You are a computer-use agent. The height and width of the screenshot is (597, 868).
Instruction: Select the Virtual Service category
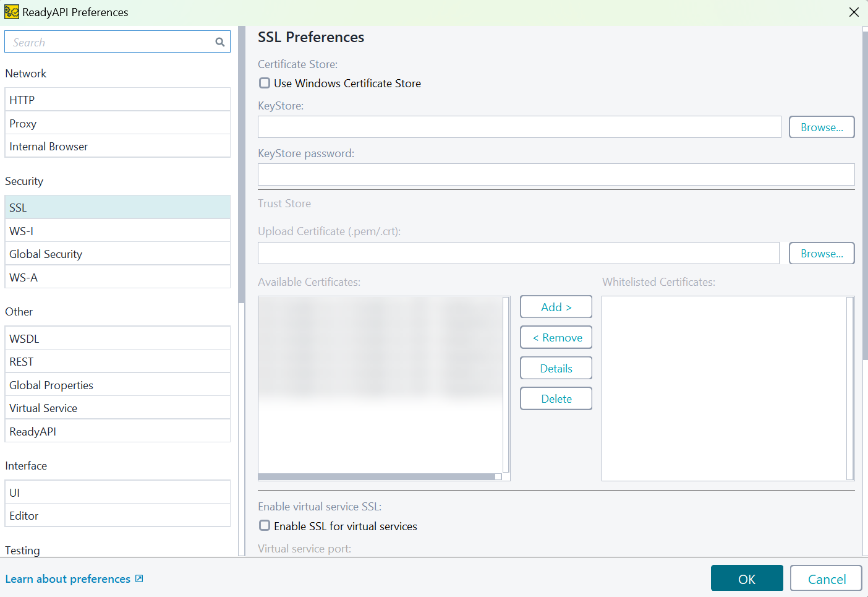[117, 408]
